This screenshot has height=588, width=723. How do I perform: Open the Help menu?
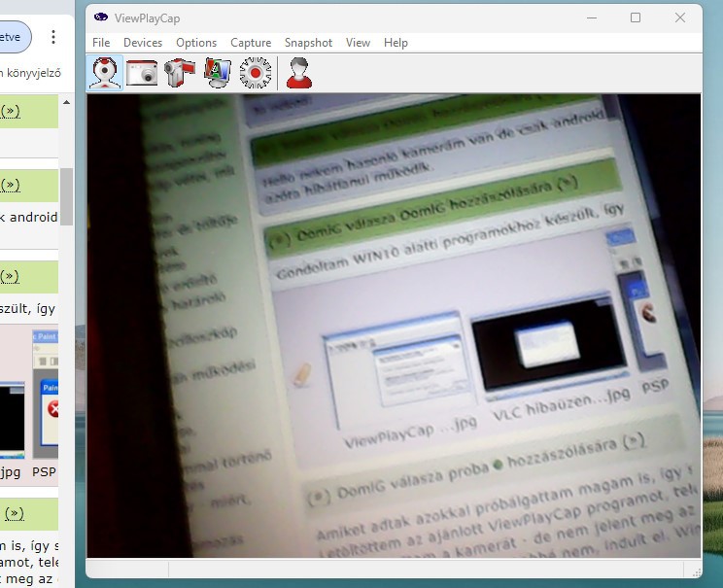tap(396, 43)
